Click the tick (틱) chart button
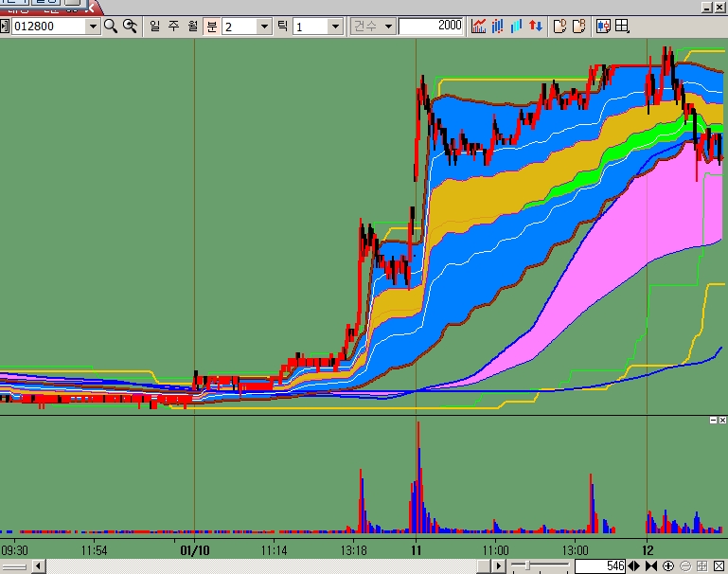 pos(282,27)
